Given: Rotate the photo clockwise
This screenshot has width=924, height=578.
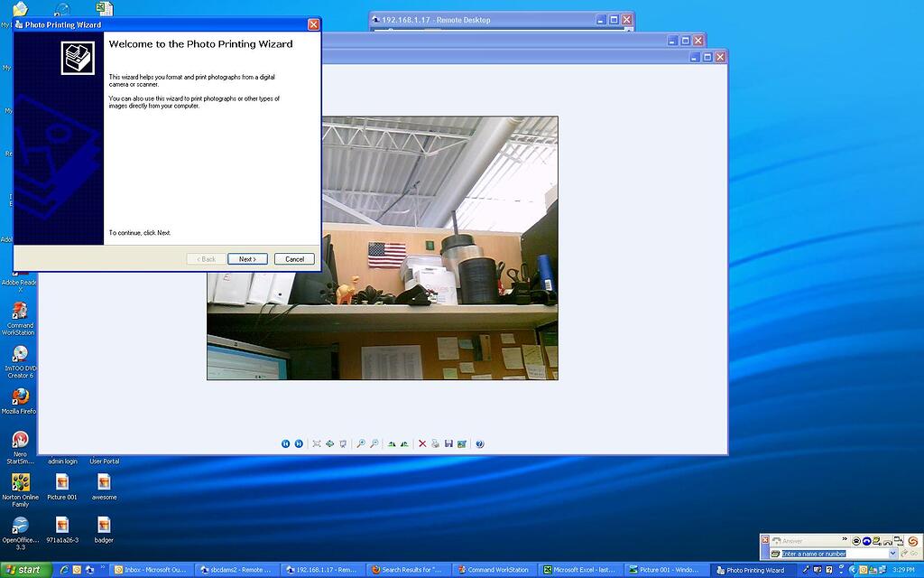Looking at the screenshot, I should click(391, 443).
